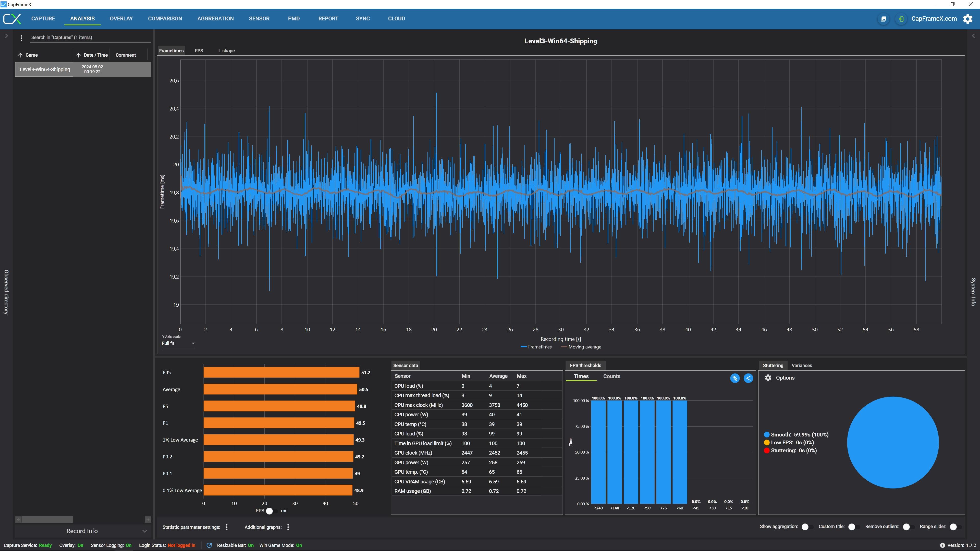Open stuttering Options gear
The image size is (980, 551).
click(x=768, y=378)
